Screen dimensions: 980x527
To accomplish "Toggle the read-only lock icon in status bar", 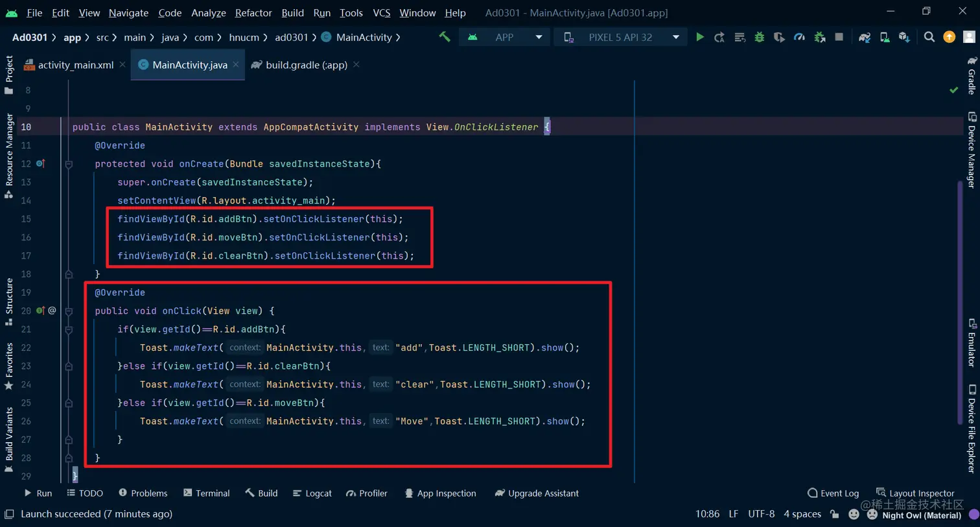I will tap(835, 514).
